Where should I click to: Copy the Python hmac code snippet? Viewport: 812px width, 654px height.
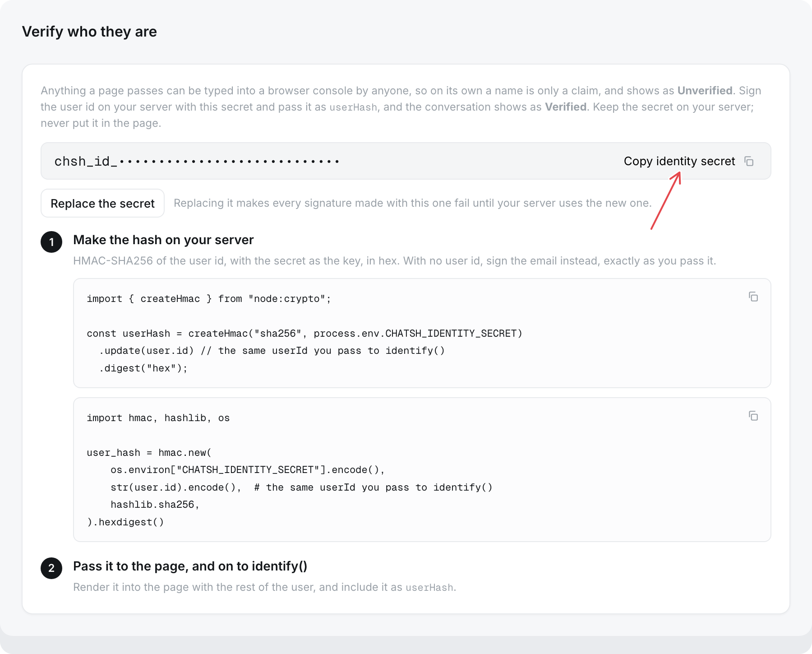click(x=753, y=416)
